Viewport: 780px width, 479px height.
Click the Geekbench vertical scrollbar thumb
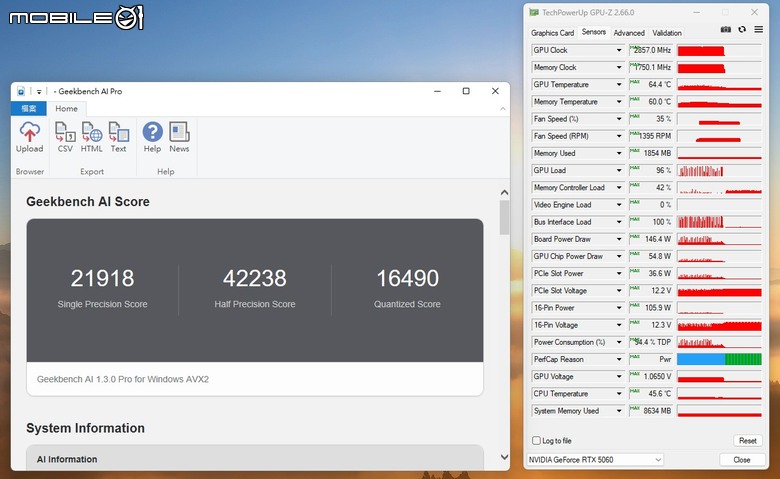pos(504,217)
